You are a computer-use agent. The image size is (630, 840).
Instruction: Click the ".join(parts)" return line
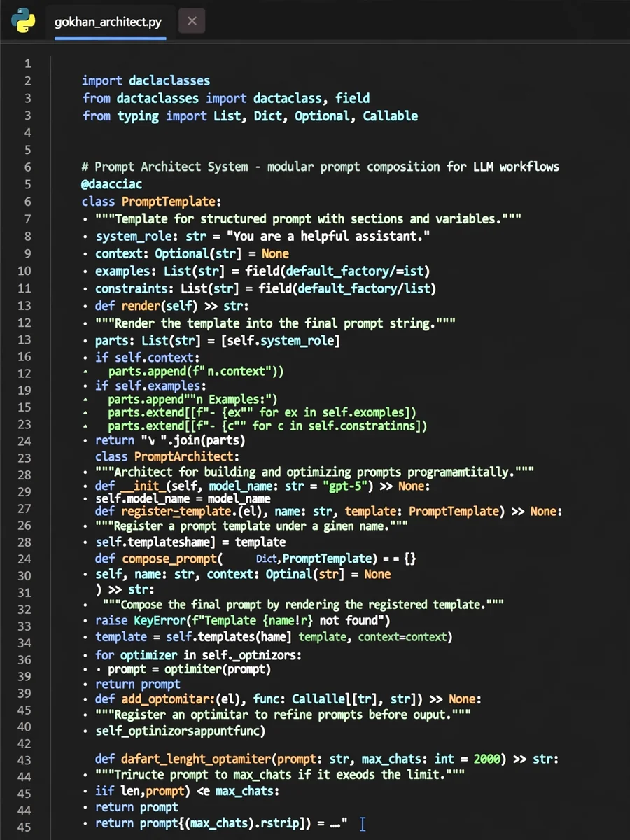tap(170, 440)
